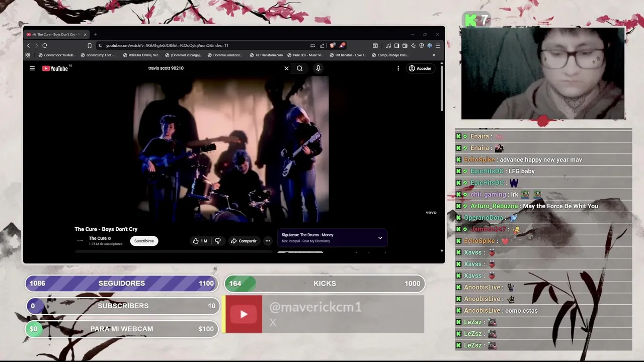The height and width of the screenshot is (362, 644).
Task: Open HD Transform.com bookmark
Action: pos(266,55)
